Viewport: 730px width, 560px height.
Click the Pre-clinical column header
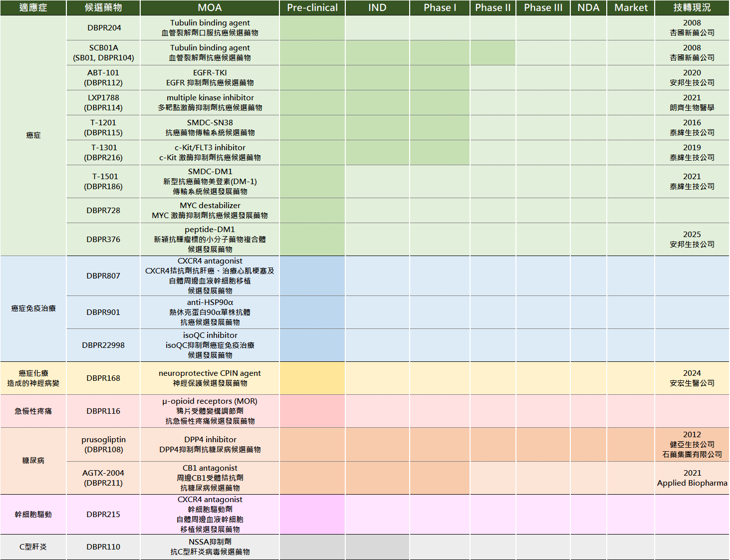point(312,7)
